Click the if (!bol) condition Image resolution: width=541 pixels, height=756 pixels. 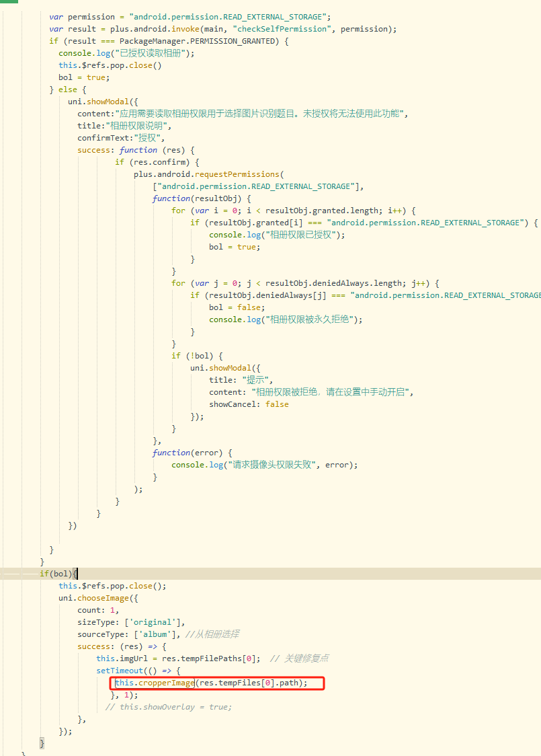(196, 356)
